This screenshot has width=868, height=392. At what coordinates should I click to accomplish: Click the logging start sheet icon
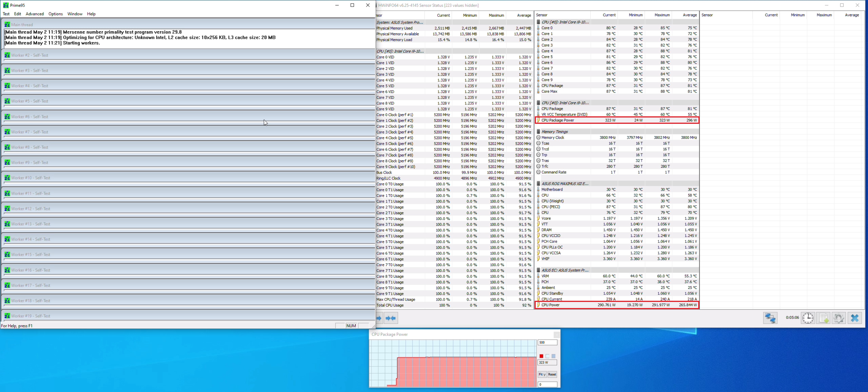coord(823,318)
